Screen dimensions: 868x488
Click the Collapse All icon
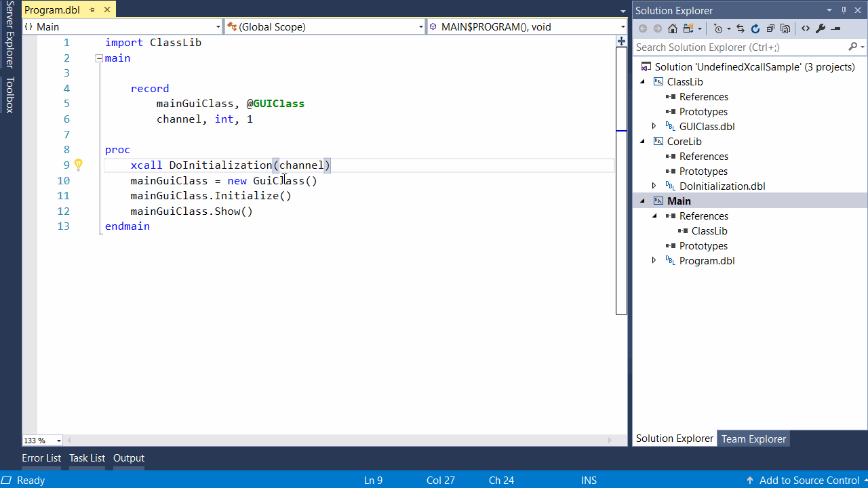click(770, 28)
